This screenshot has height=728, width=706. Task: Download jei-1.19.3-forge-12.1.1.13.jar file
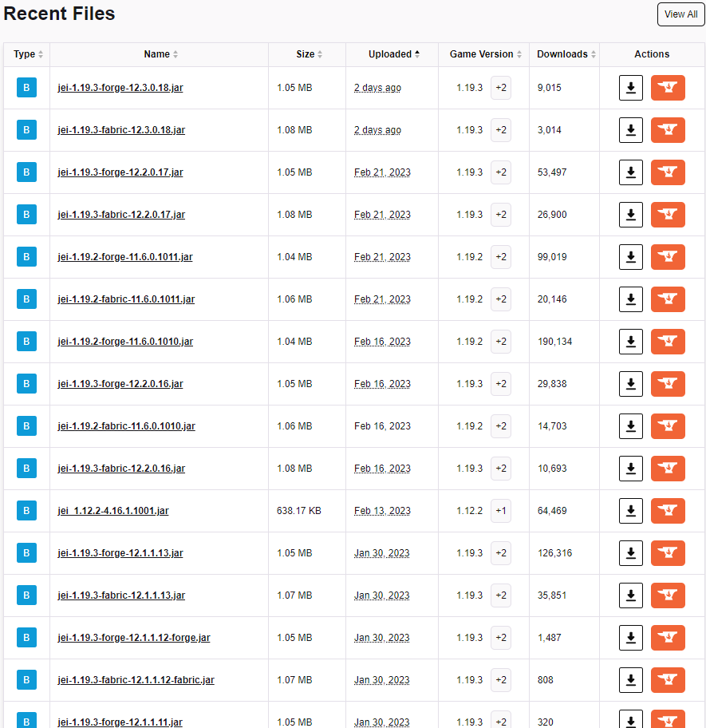pyautogui.click(x=630, y=553)
